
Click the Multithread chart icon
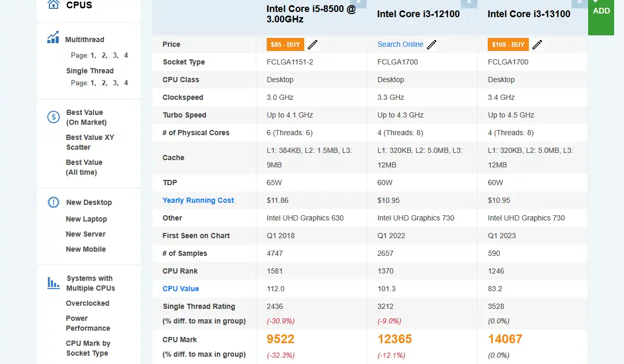53,37
